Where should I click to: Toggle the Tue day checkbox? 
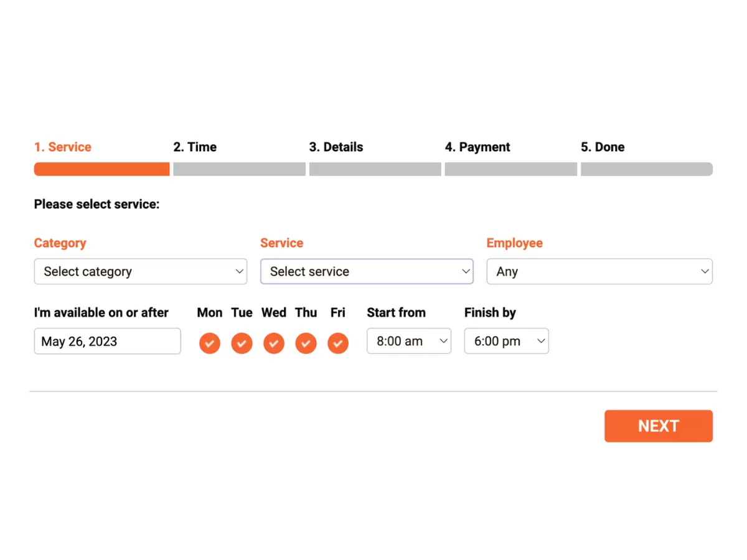[x=242, y=343]
